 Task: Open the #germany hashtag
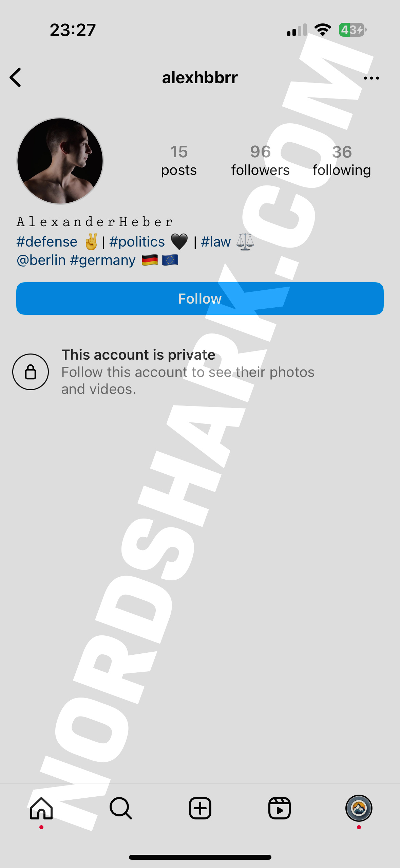(x=103, y=260)
